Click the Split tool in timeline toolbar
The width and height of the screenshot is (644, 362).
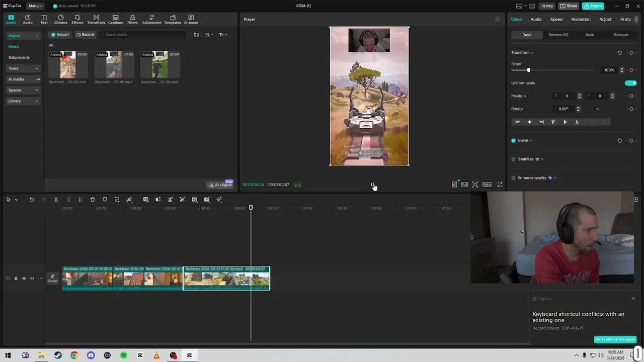tap(56, 200)
